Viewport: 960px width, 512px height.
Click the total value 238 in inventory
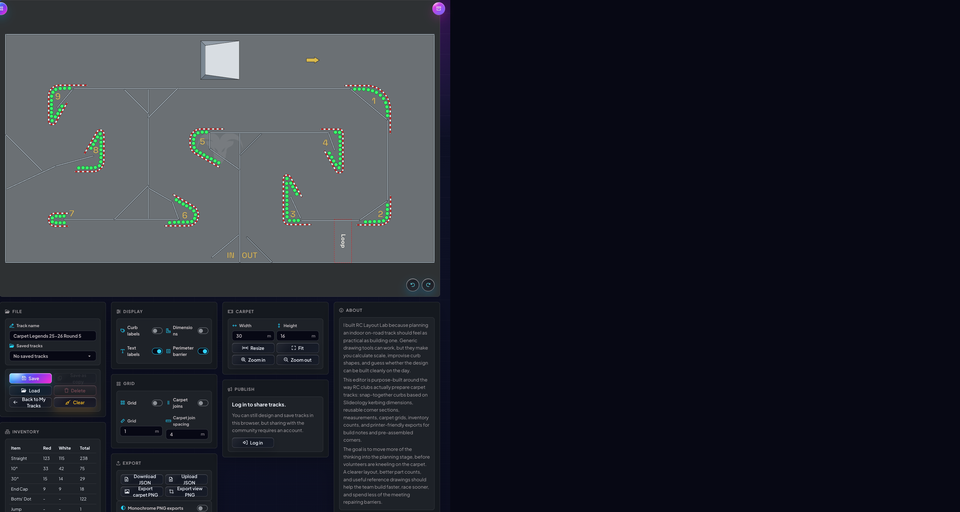[83, 458]
